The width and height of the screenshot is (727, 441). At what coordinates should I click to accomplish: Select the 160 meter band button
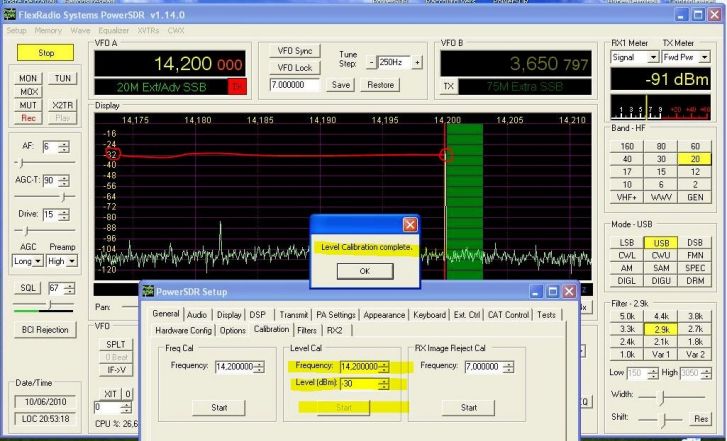(627, 147)
